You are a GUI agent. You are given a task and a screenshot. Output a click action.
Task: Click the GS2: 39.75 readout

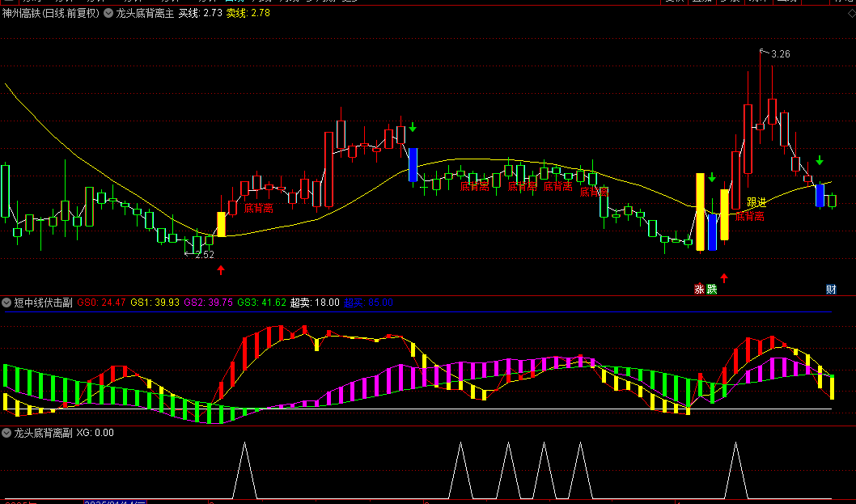pyautogui.click(x=209, y=303)
